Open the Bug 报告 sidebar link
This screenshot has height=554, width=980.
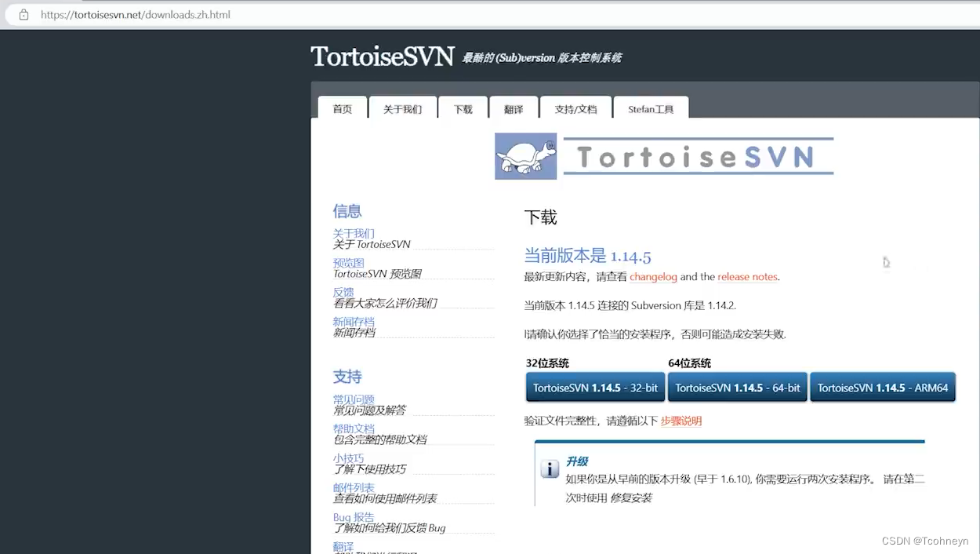coord(354,517)
